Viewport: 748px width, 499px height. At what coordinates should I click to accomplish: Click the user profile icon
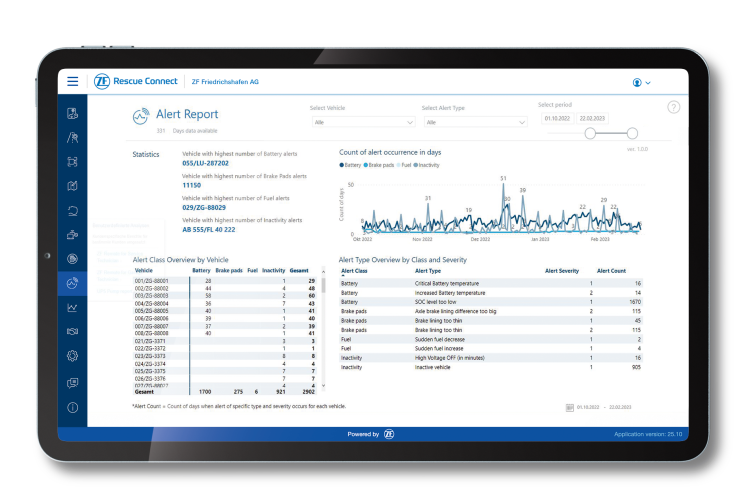click(x=637, y=82)
